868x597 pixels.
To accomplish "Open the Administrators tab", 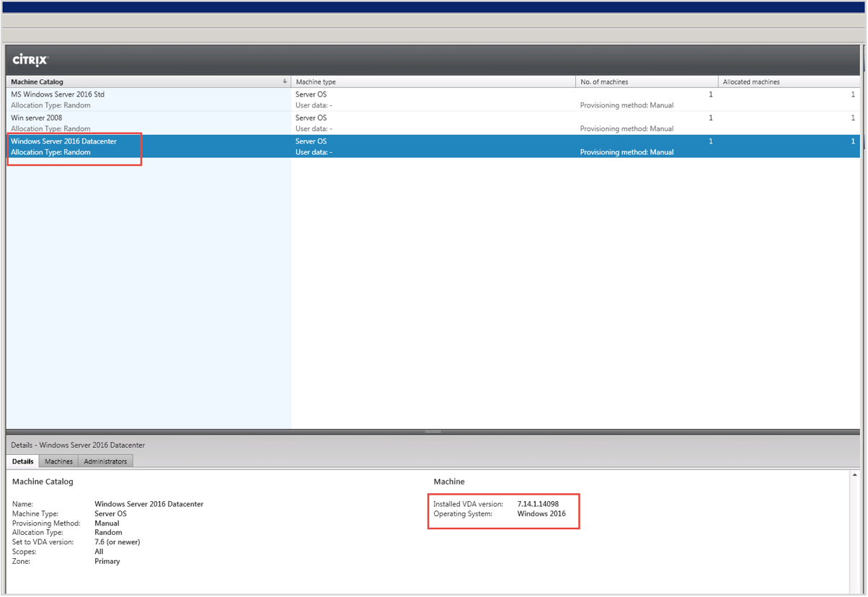I will click(105, 461).
